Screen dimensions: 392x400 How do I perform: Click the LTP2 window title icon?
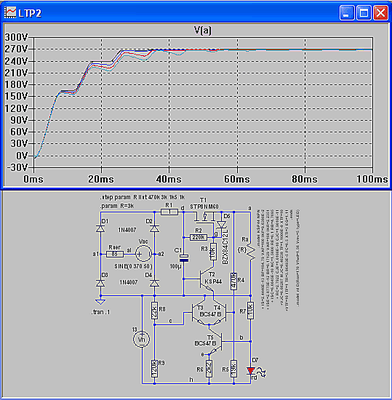(x=11, y=13)
